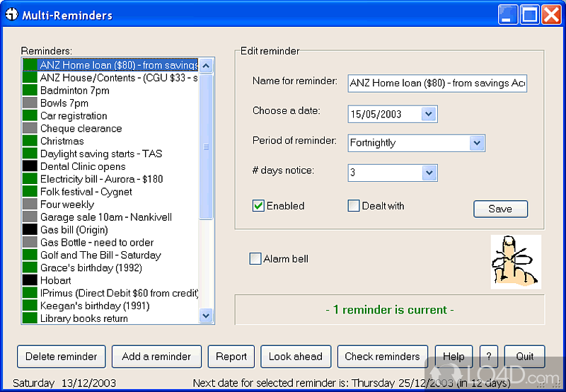The image size is (566, 392).
Task: Click the green square next to Christmas
Action: (x=30, y=141)
